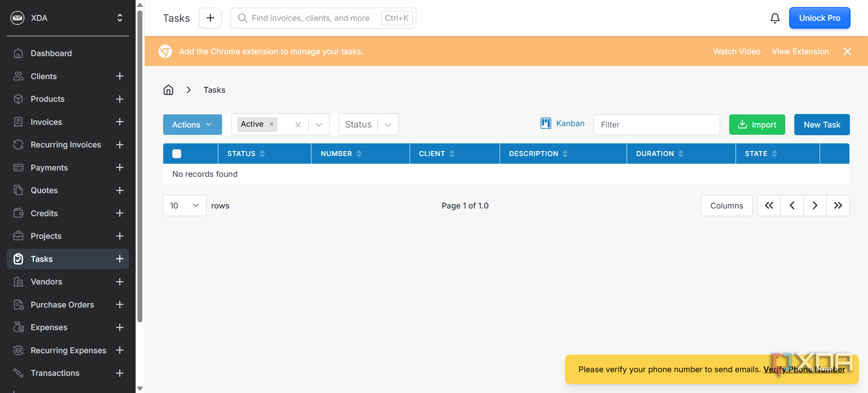Sort by the Client column
The height and width of the screenshot is (393, 868).
tap(437, 154)
